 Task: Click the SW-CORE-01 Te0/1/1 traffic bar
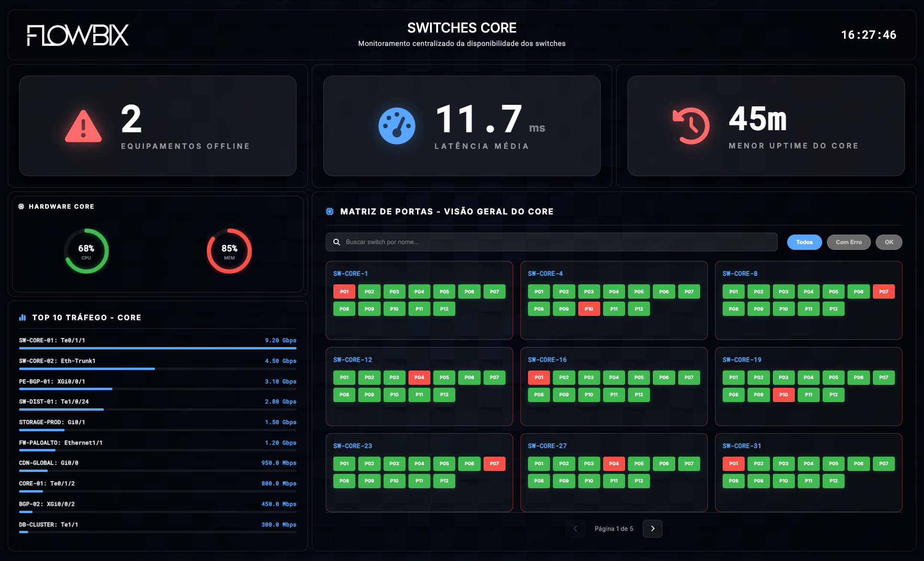pyautogui.click(x=158, y=348)
